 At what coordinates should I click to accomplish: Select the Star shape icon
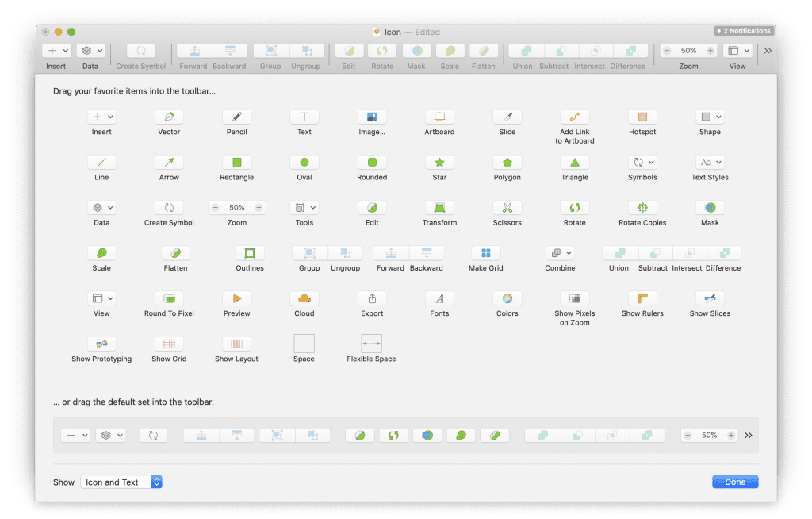tap(439, 162)
